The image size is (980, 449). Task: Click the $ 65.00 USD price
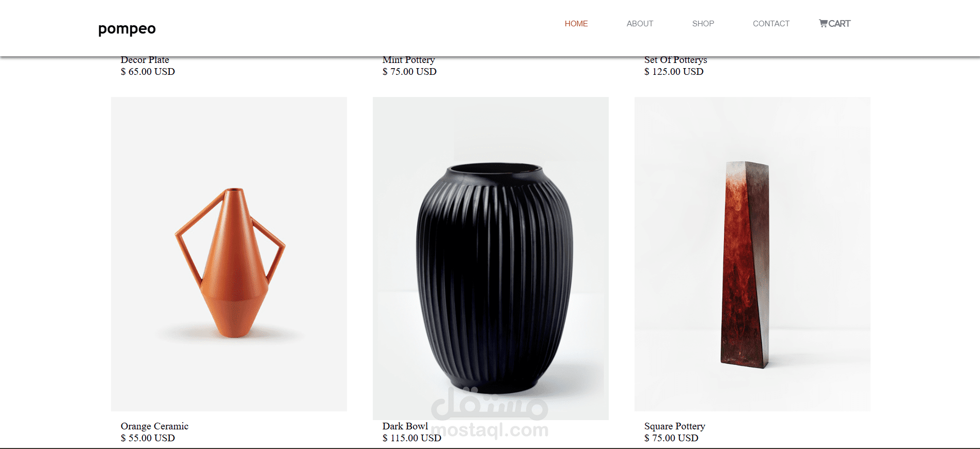coord(148,72)
